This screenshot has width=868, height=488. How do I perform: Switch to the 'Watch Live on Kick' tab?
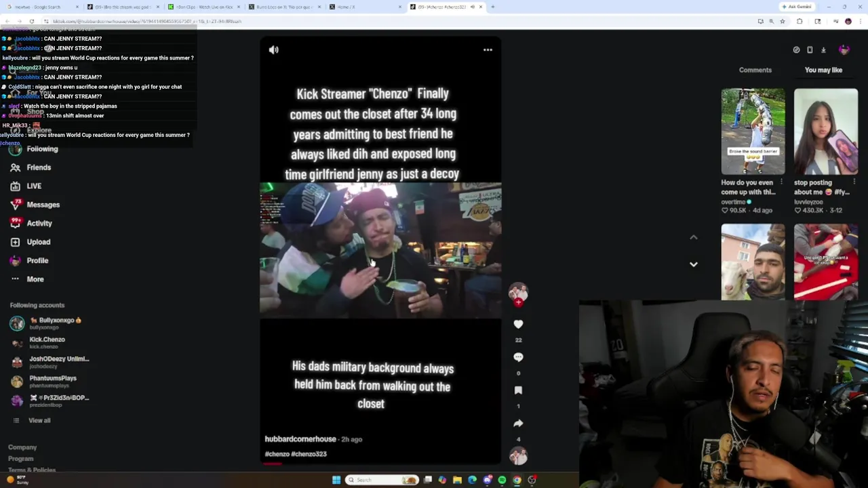coord(203,7)
